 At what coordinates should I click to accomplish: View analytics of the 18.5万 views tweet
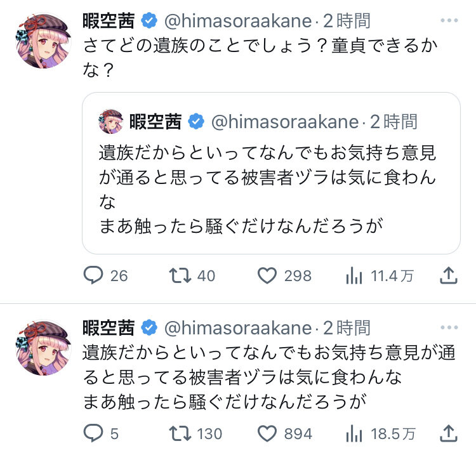point(354,433)
